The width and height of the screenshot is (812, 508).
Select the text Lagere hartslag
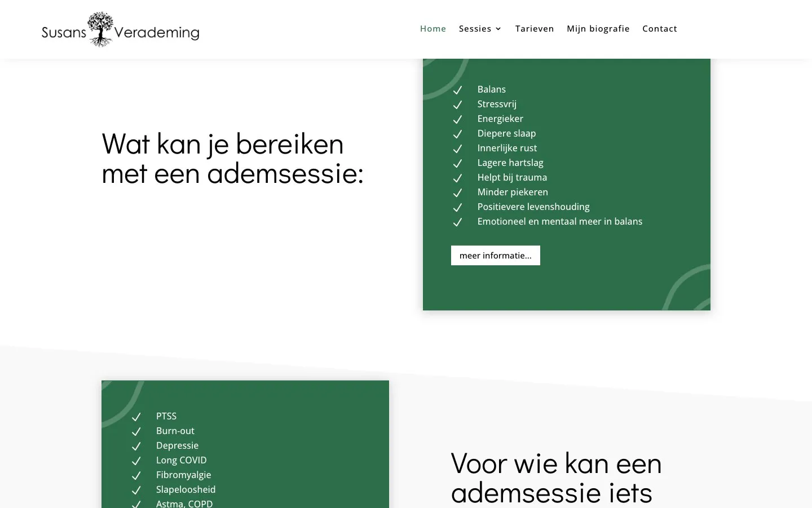click(510, 163)
